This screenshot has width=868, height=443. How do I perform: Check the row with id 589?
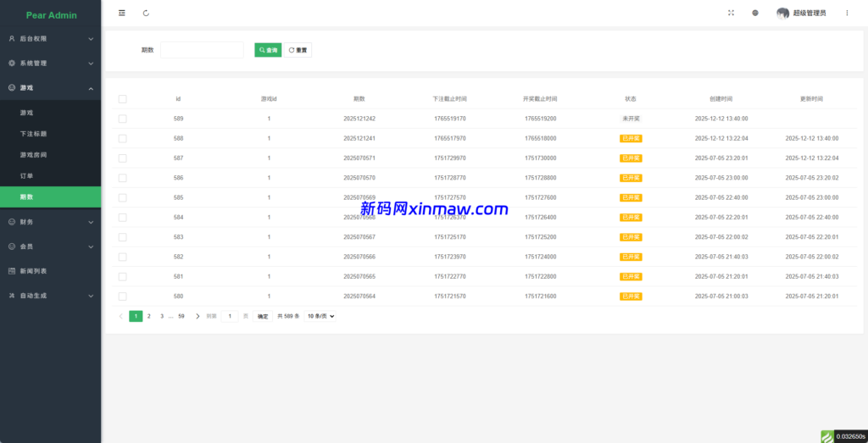click(122, 119)
